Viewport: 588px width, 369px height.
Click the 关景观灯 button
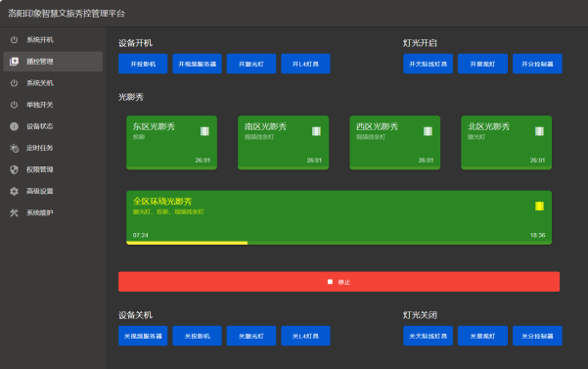click(482, 336)
